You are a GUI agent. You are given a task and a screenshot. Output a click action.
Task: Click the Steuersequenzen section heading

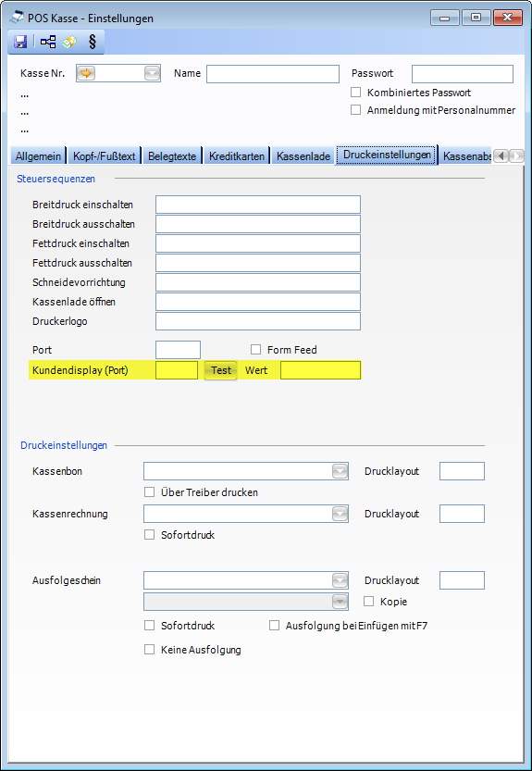pos(56,179)
